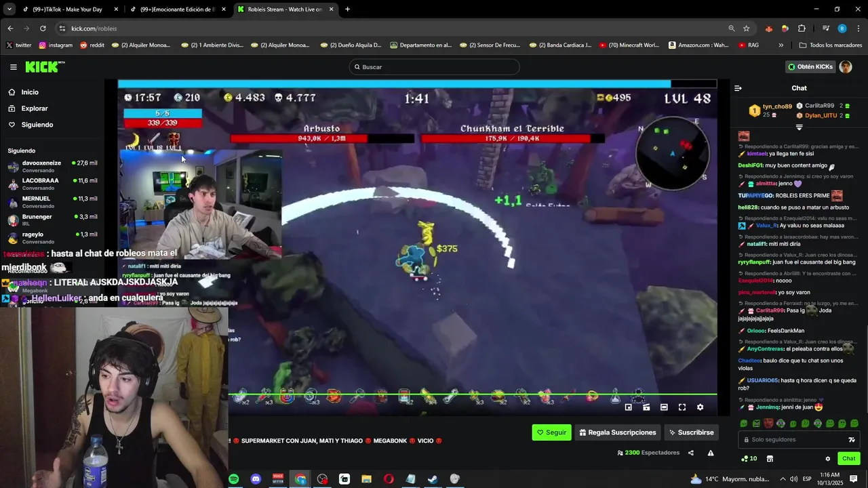Viewport: 868px width, 488px height.
Task: Open user profile avatar in Kick header
Action: click(846, 66)
